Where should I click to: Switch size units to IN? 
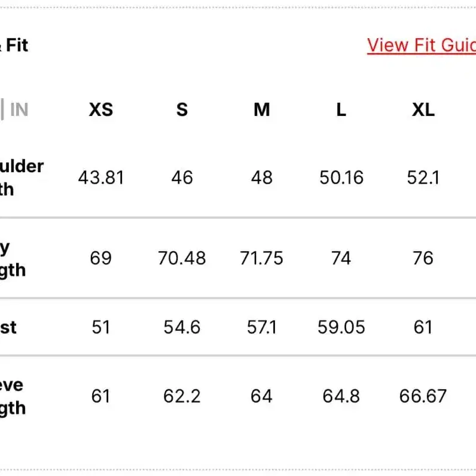coord(19,109)
